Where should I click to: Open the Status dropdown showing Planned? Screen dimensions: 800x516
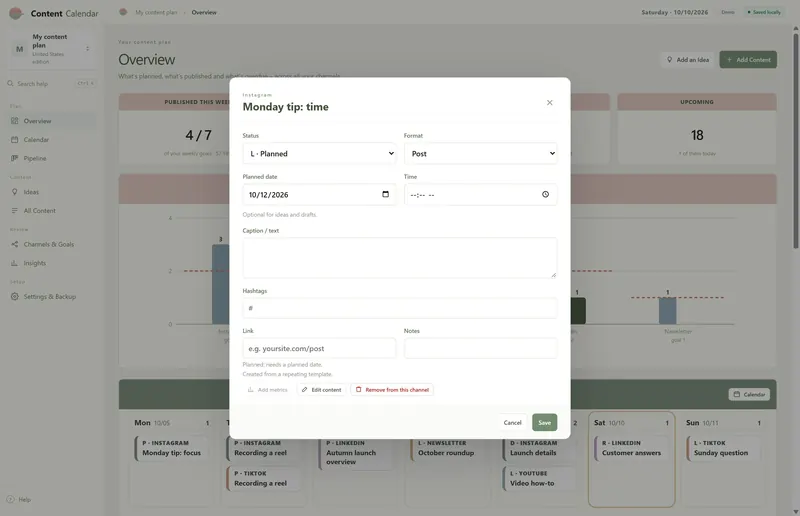click(319, 154)
